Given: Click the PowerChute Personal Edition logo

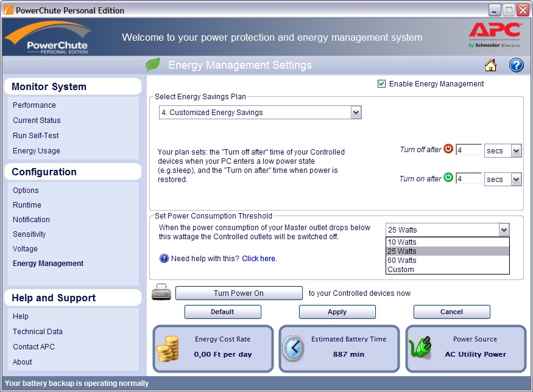Looking at the screenshot, I should coord(48,37).
